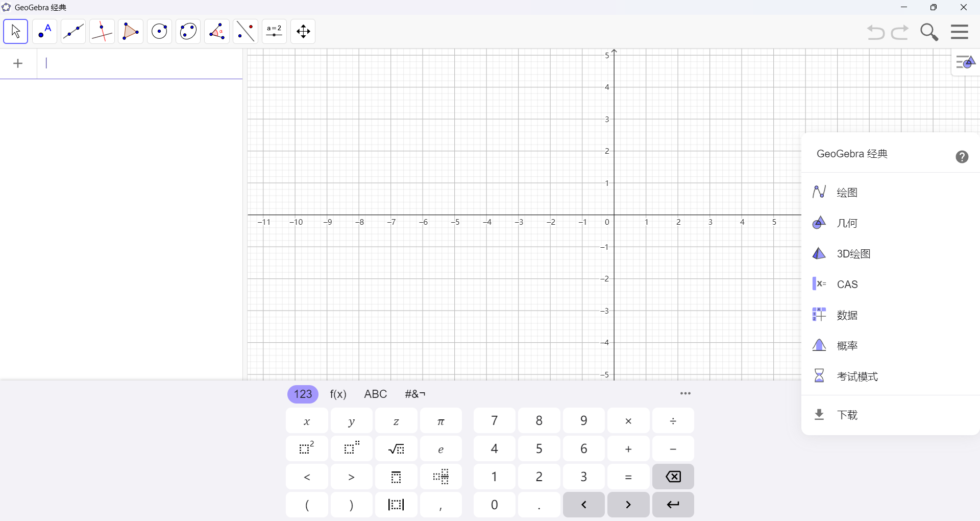This screenshot has height=521, width=980.
Task: Choose the 3D绘图 app
Action: click(890, 254)
